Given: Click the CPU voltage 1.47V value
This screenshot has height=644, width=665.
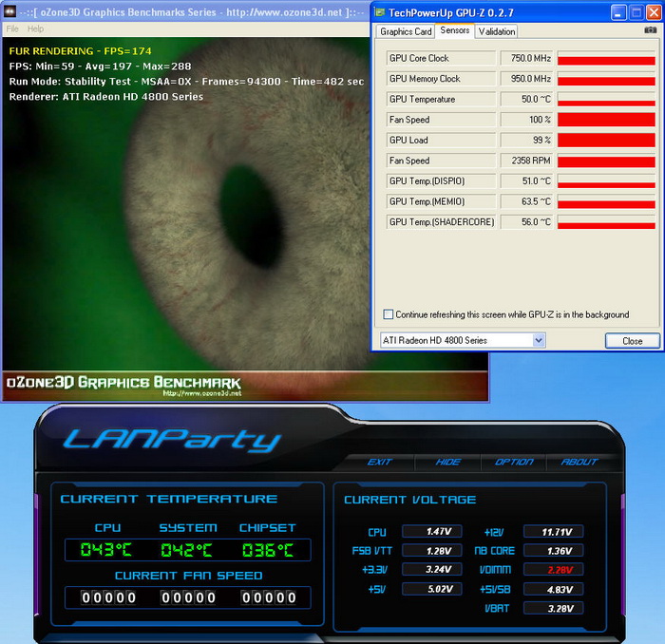Looking at the screenshot, I should pos(431,531).
